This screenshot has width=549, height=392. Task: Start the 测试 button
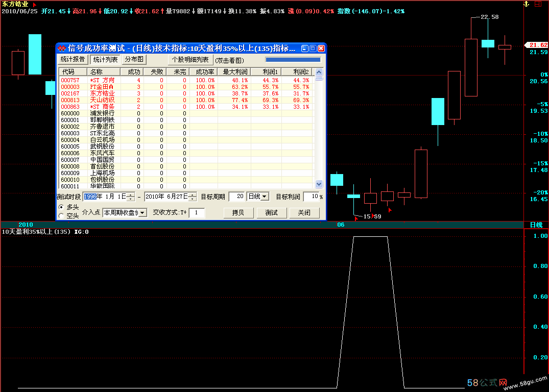271,213
